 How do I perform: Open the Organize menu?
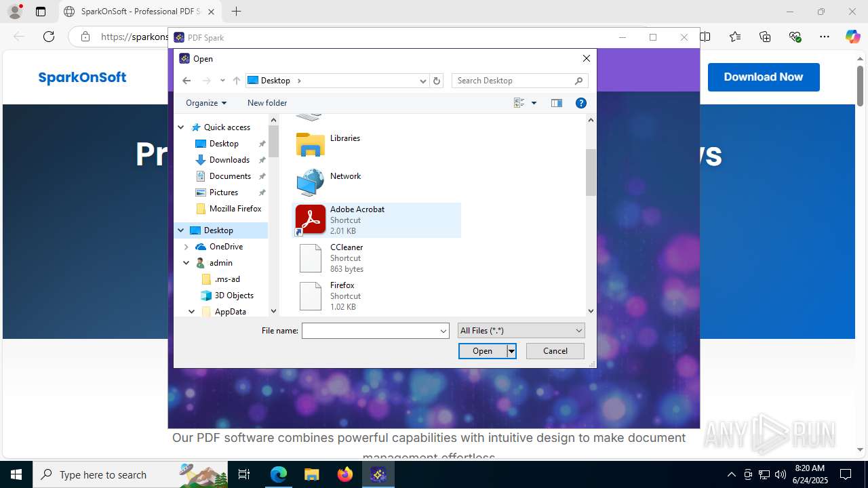tap(205, 103)
